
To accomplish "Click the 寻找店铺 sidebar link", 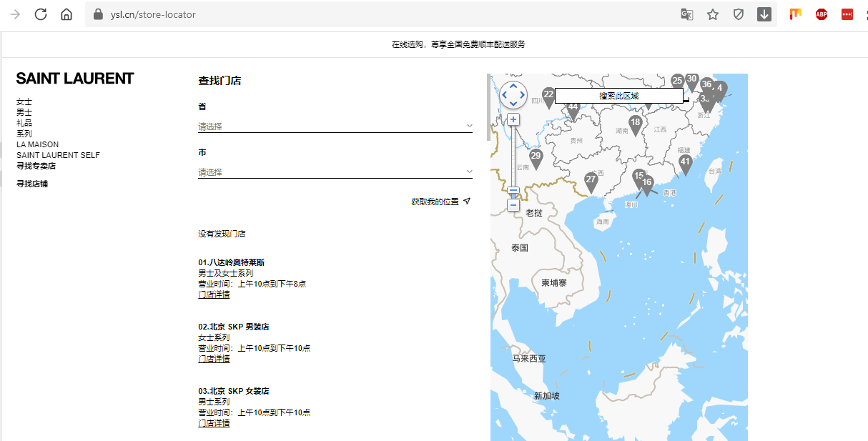I will coord(32,184).
